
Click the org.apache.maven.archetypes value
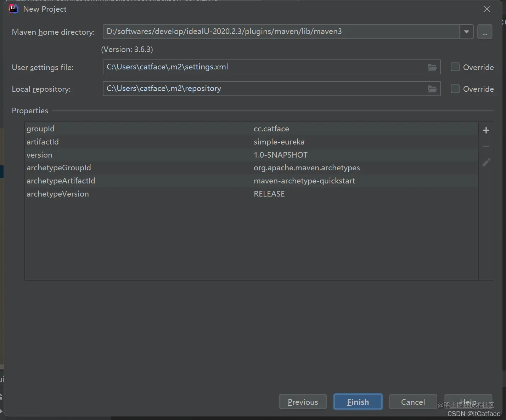coord(307,168)
